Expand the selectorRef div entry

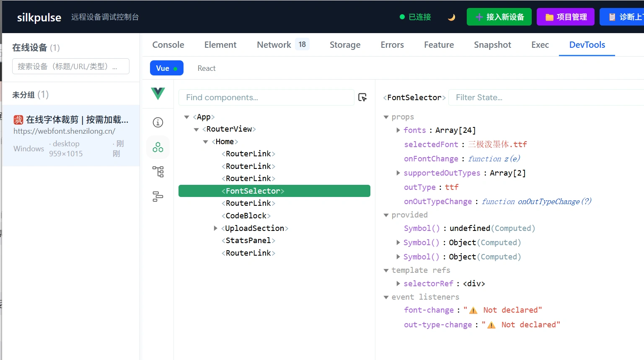398,284
